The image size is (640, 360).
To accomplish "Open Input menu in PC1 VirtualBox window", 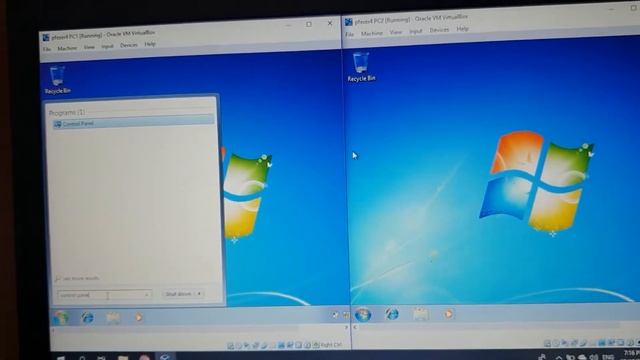I will (x=107, y=47).
